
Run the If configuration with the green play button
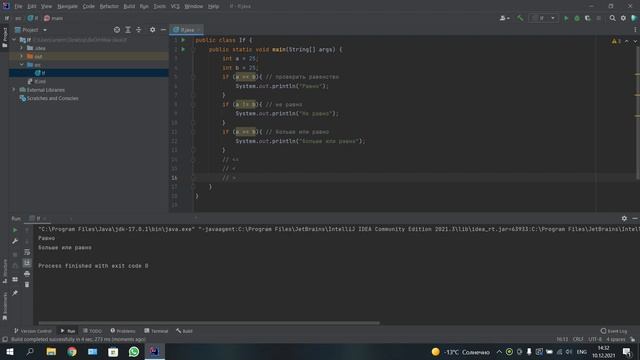(x=566, y=18)
